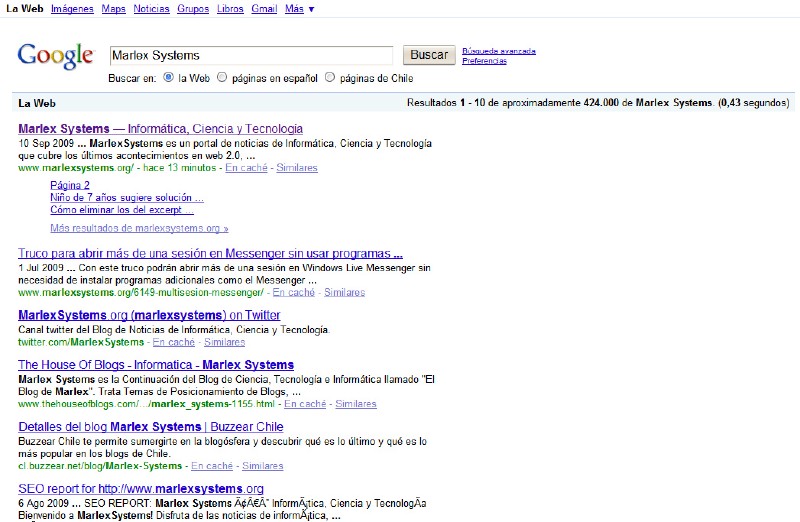
Task: Click green URL 'cl.buzzear.net/blog/Marlex-Systems'
Action: coord(100,466)
